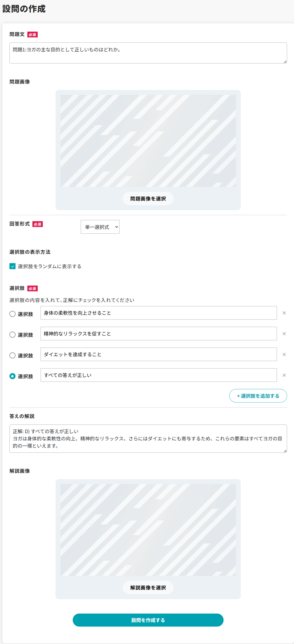Click the 問題文 text area
Viewport: 294px width, 644px height.
(x=148, y=53)
